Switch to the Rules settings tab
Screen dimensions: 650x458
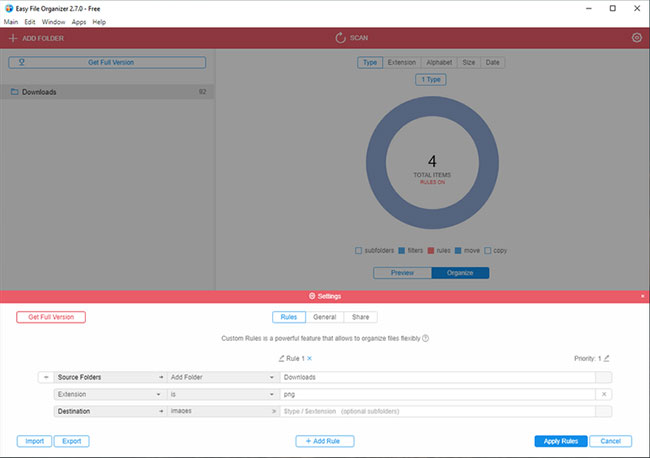tap(289, 317)
